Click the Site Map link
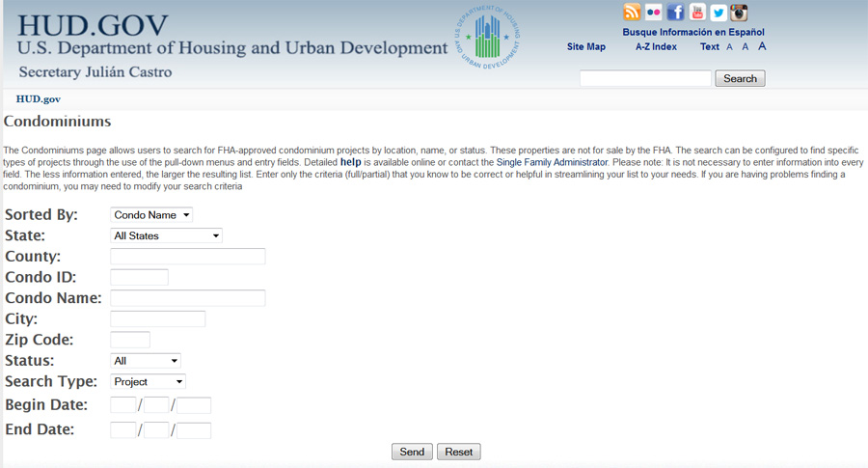This screenshot has height=468, width=868. (x=585, y=47)
